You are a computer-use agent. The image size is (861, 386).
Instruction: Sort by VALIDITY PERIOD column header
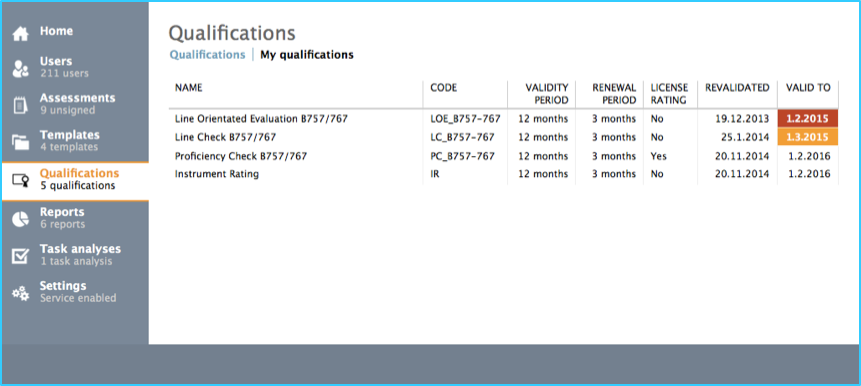point(546,94)
